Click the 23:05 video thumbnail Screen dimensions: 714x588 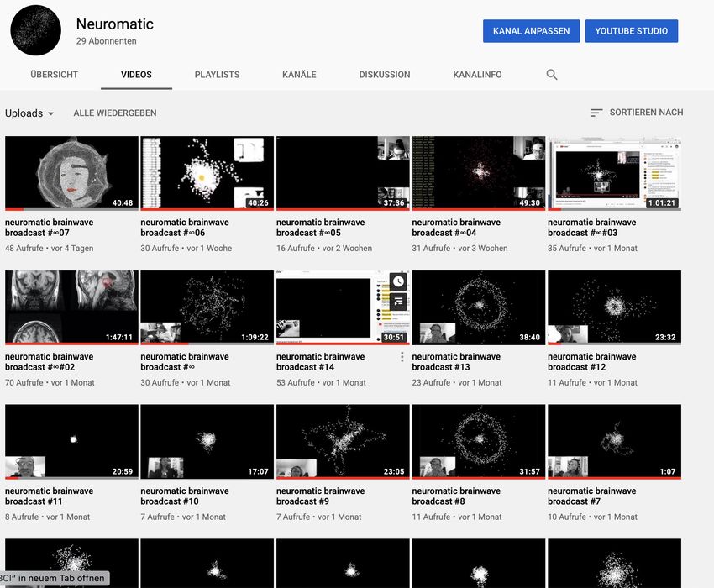[x=343, y=442]
